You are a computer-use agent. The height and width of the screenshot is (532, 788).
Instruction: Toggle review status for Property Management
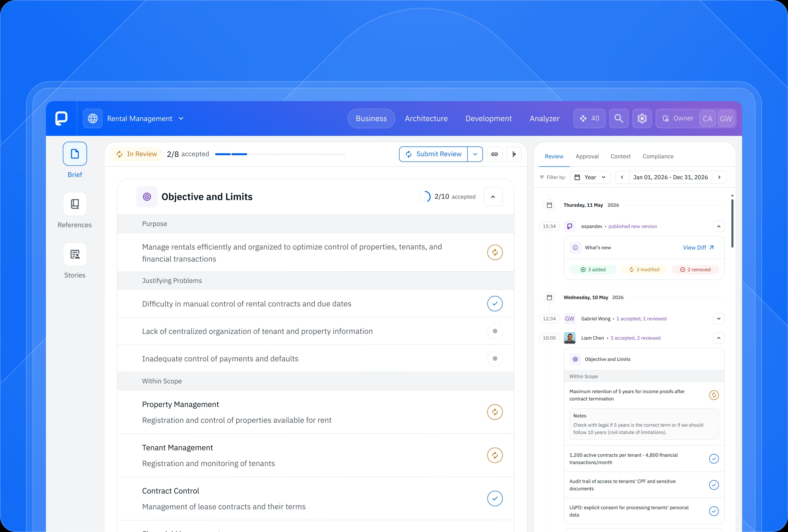[x=495, y=412]
